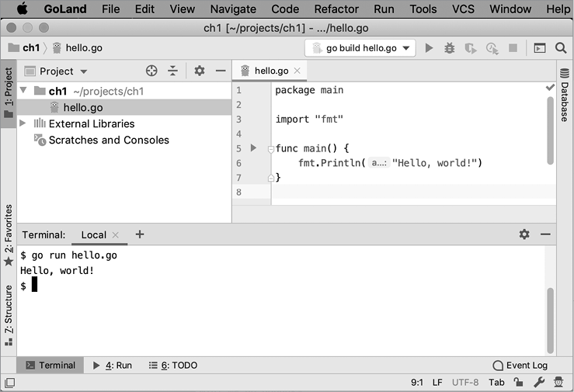574x392 pixels.
Task: Locate current file with the crosshair icon
Action: [x=151, y=71]
